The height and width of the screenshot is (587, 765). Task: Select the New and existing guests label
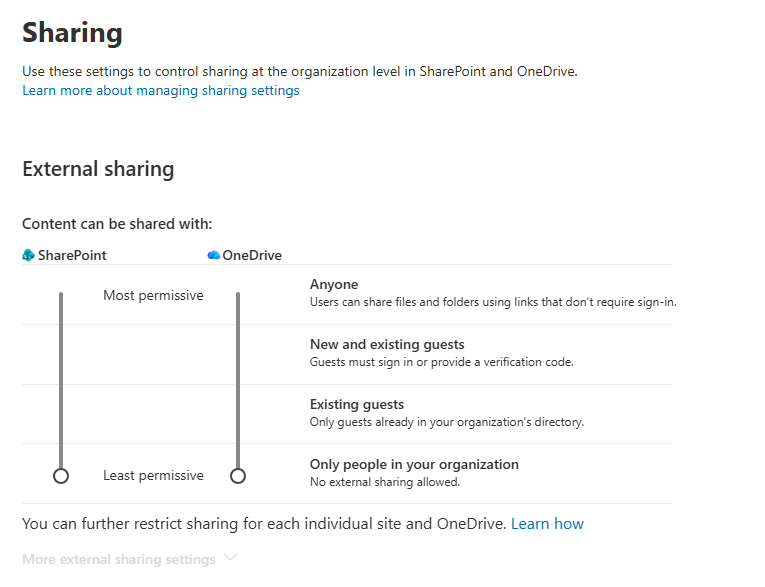pos(388,345)
